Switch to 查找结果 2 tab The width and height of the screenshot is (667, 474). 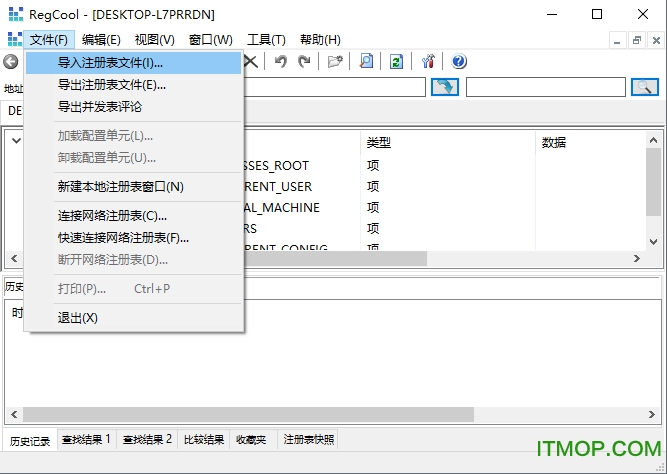[x=147, y=439]
